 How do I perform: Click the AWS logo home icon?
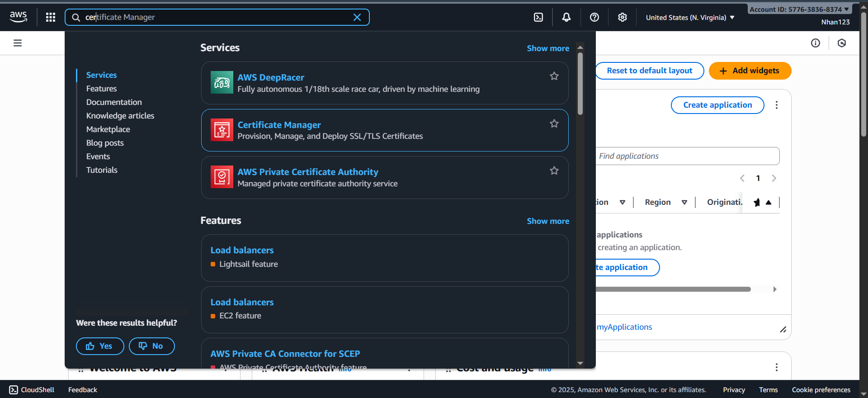[x=19, y=17]
